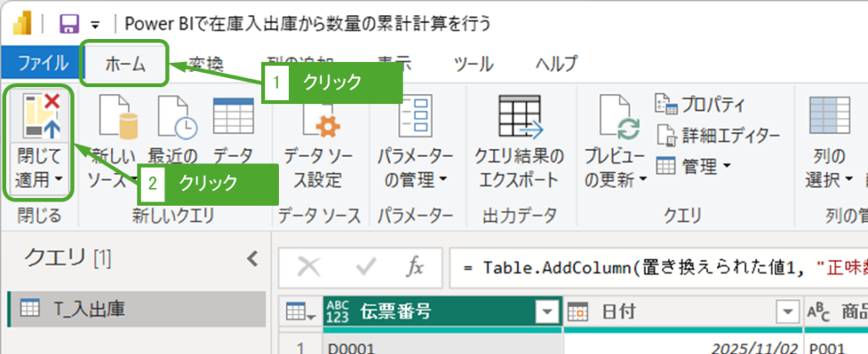Click the Recent Sources (最近のソース) icon

tap(173, 117)
